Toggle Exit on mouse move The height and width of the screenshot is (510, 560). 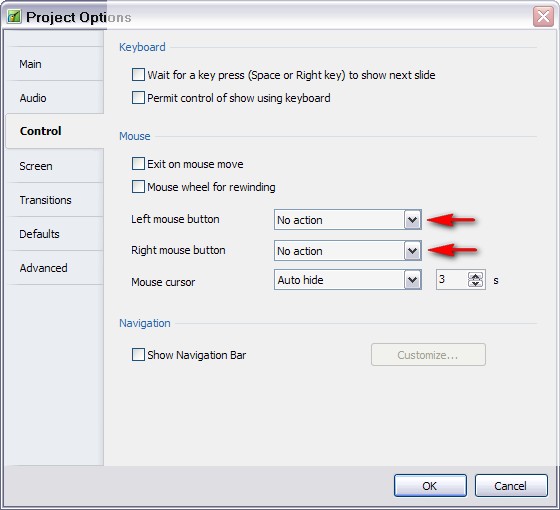pos(138,164)
